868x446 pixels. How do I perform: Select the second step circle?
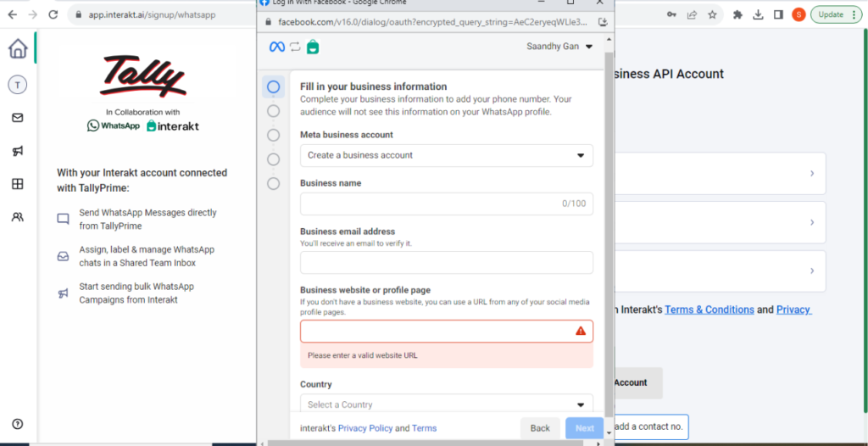point(274,111)
